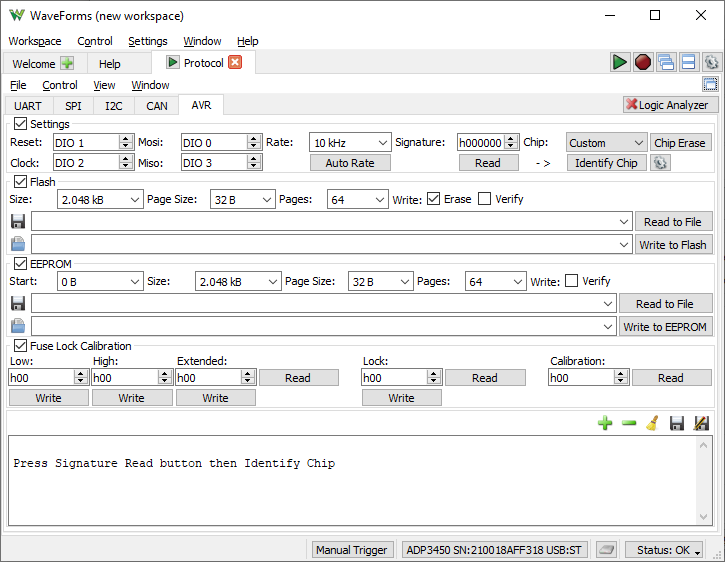Open EEPROM Page Size 32 B dropdown
This screenshot has width=725, height=562.
click(380, 281)
